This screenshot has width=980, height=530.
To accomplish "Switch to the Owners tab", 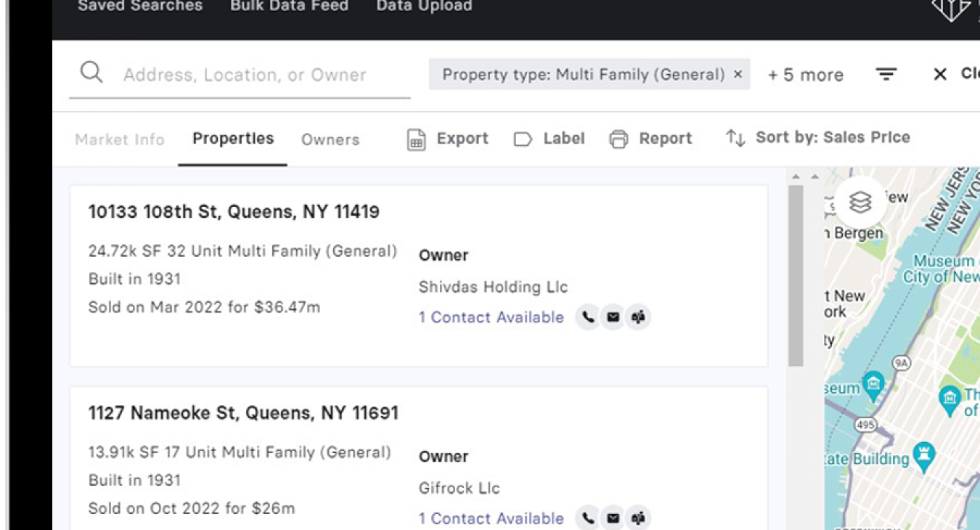I will [330, 139].
